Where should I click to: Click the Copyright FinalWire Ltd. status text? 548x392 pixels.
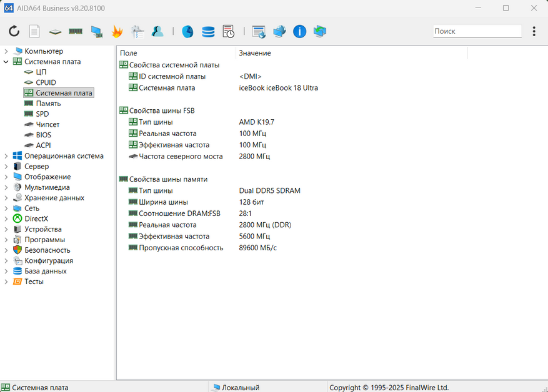point(389,388)
